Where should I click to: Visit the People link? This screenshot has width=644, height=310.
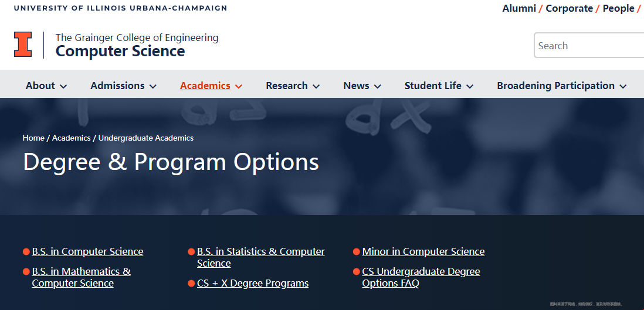tap(619, 8)
